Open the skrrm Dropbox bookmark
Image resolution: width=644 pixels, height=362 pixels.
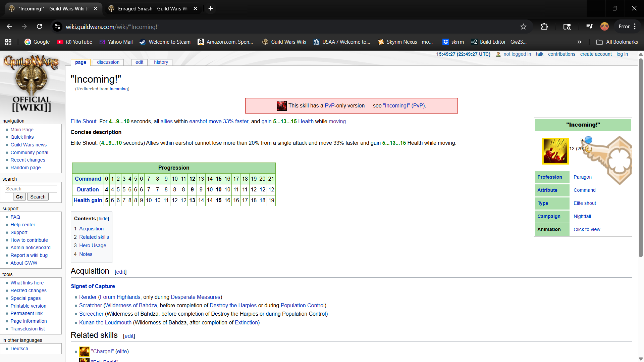453,42
